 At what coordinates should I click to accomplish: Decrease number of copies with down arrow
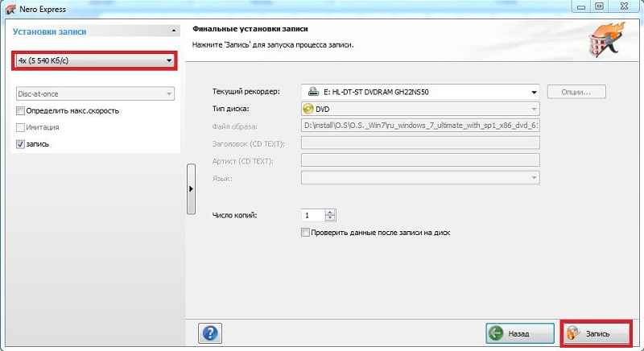click(x=330, y=218)
